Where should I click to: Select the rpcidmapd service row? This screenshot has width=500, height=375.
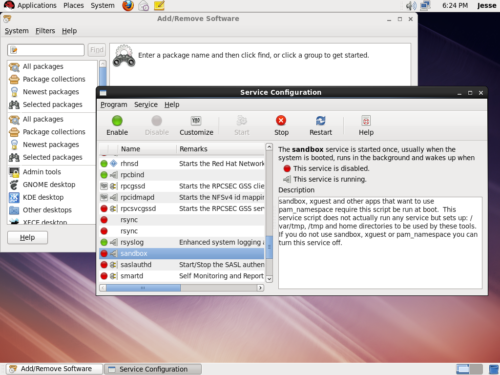[182, 197]
